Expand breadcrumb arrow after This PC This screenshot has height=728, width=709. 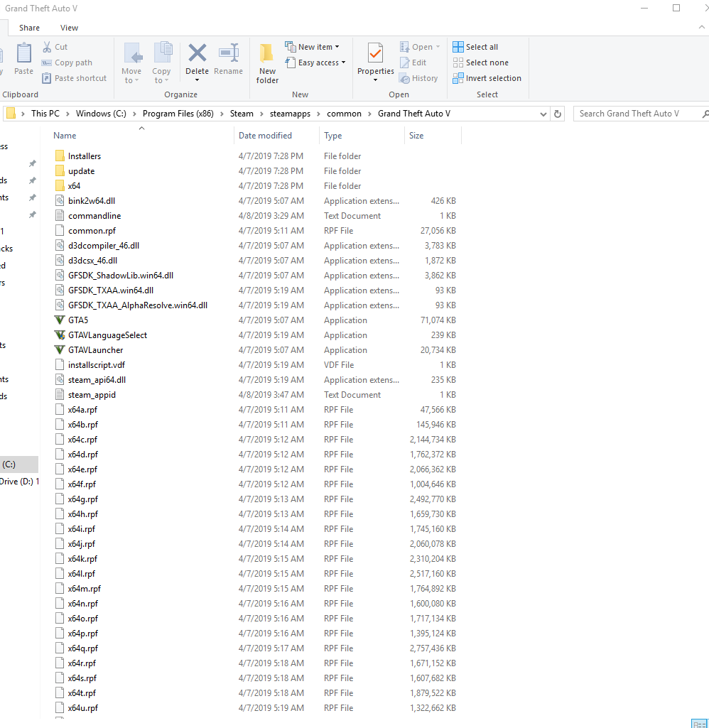tap(67, 114)
